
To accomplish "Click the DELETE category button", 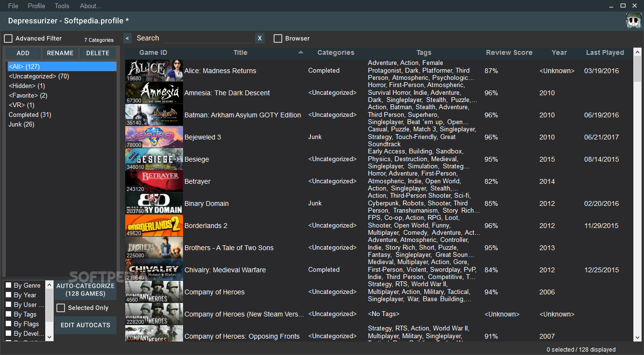I will [x=98, y=53].
